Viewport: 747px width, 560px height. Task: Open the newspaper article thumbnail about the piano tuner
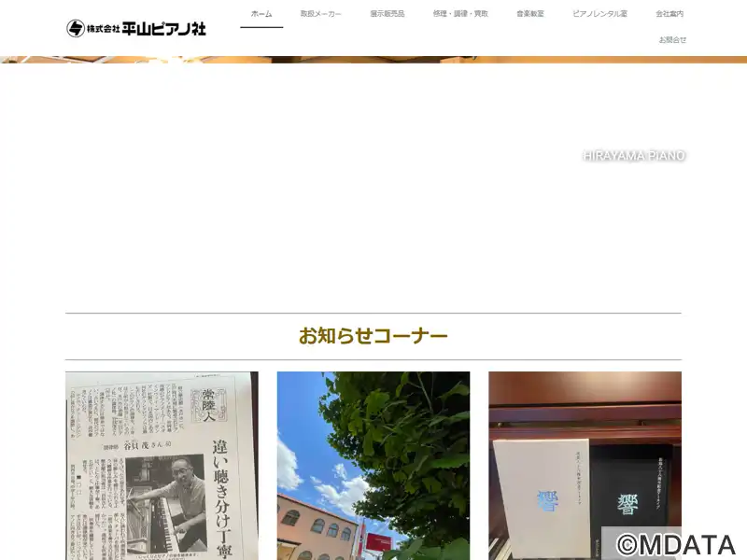162,466
